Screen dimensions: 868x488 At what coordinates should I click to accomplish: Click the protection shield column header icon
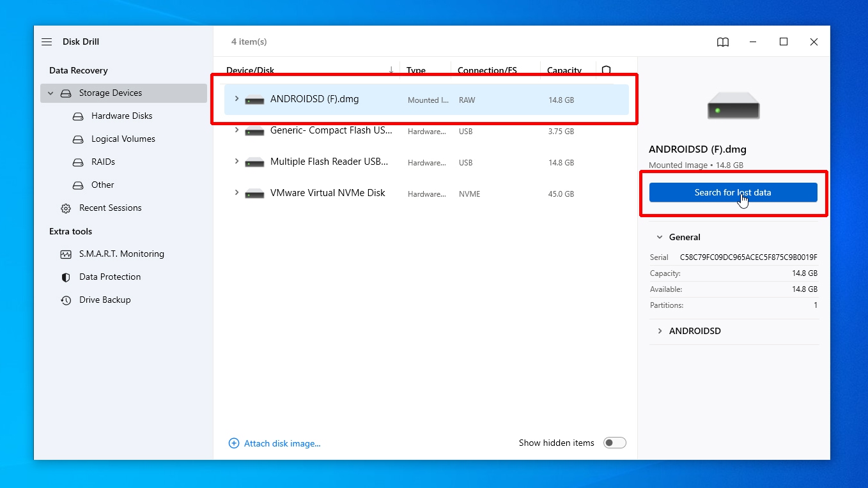(x=607, y=70)
